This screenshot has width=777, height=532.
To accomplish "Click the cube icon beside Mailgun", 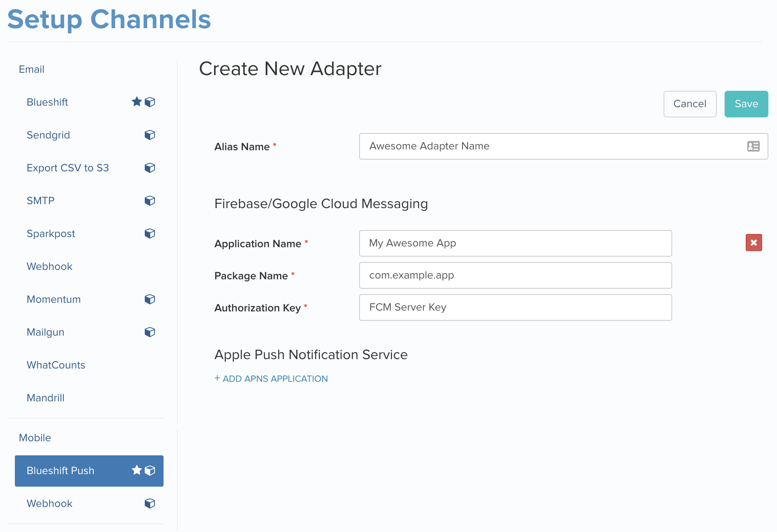I will click(x=150, y=332).
